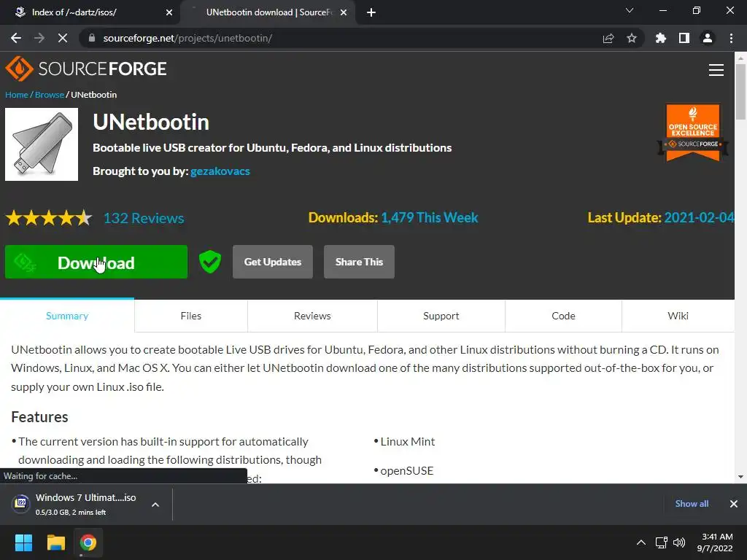Close the UNetbootin download tab
The height and width of the screenshot is (560, 747).
344,13
